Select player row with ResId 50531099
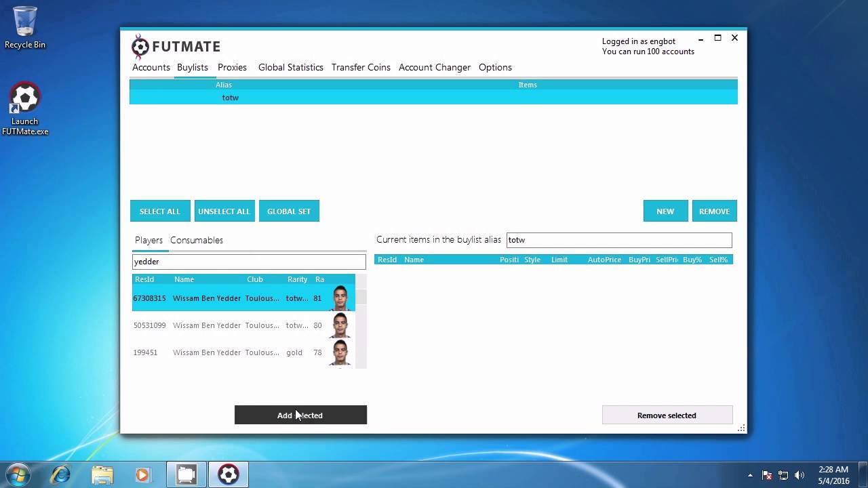Image resolution: width=868 pixels, height=488 pixels. tap(243, 325)
